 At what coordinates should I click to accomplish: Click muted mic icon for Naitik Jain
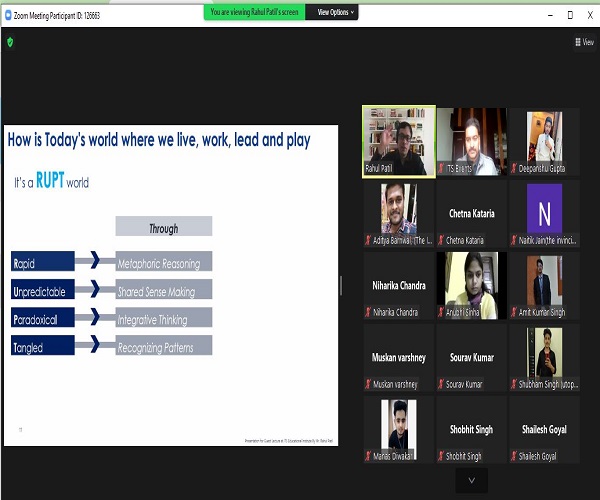(x=514, y=240)
